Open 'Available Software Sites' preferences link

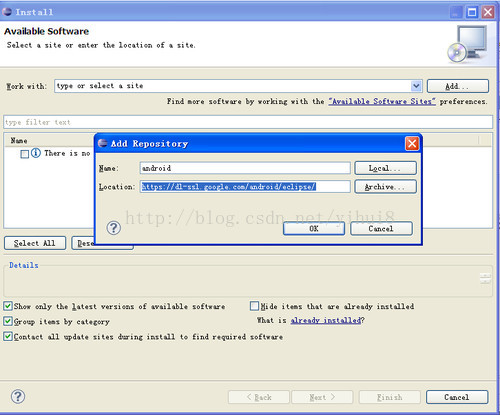click(382, 101)
